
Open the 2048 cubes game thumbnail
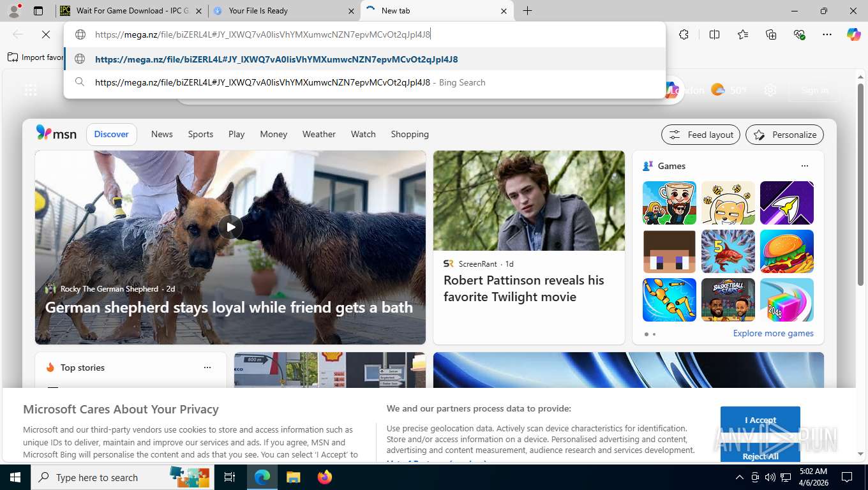786,300
